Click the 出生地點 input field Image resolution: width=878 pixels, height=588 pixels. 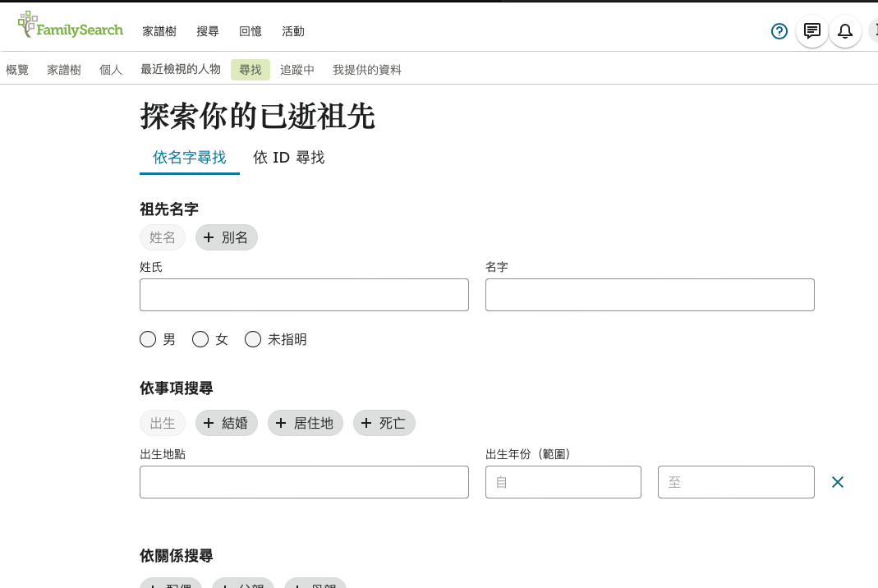304,482
